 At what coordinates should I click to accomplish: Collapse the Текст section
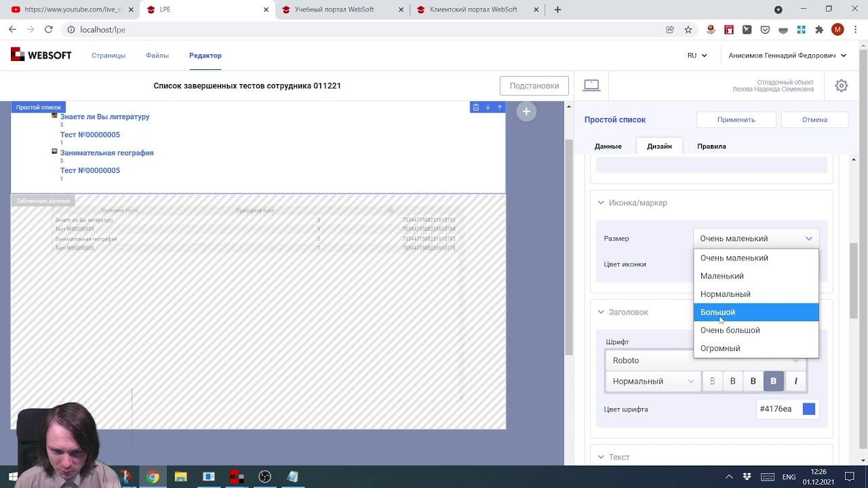[x=601, y=457]
